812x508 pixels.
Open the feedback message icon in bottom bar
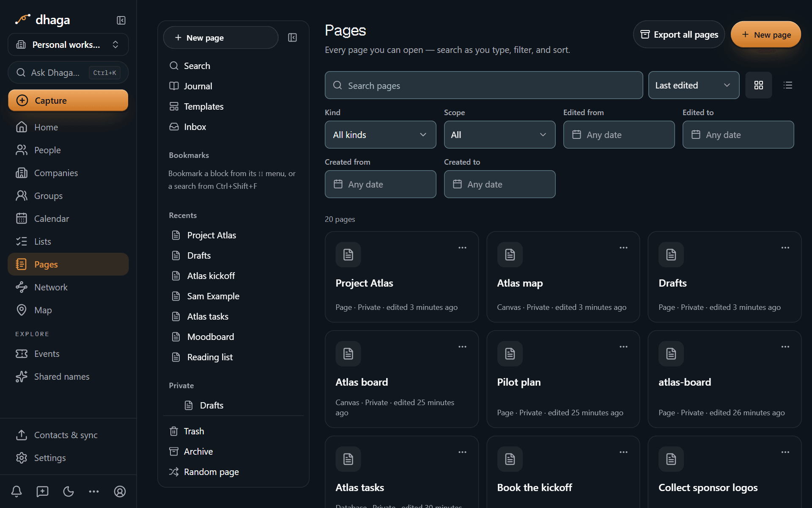tap(42, 491)
